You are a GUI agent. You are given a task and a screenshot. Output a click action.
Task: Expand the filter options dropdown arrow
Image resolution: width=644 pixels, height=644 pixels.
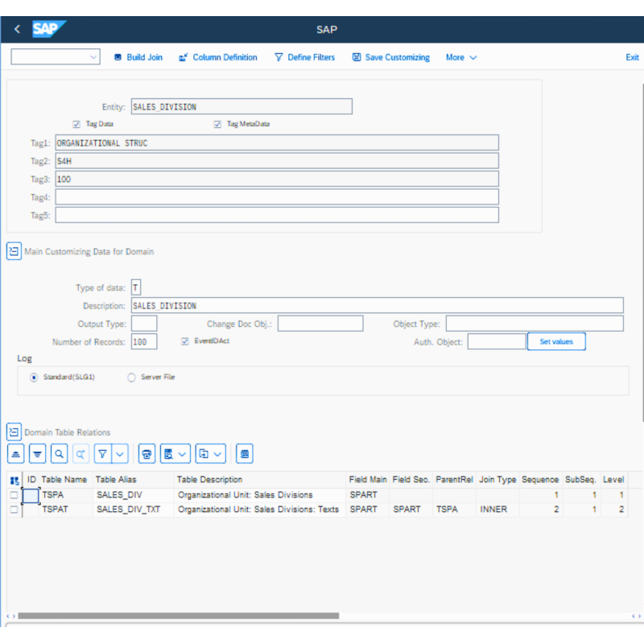click(x=120, y=454)
